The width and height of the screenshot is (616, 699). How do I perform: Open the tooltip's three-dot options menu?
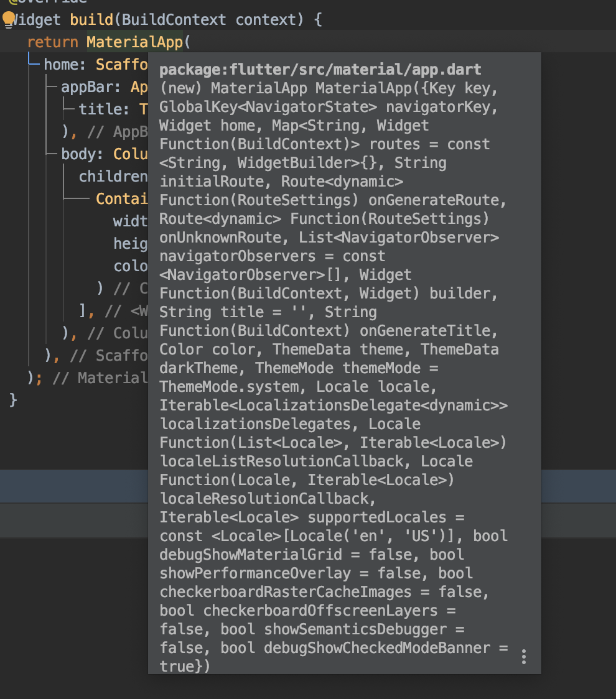click(524, 657)
